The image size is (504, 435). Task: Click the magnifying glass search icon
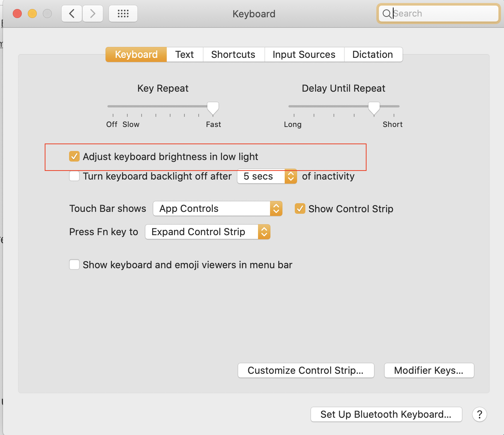pyautogui.click(x=386, y=14)
